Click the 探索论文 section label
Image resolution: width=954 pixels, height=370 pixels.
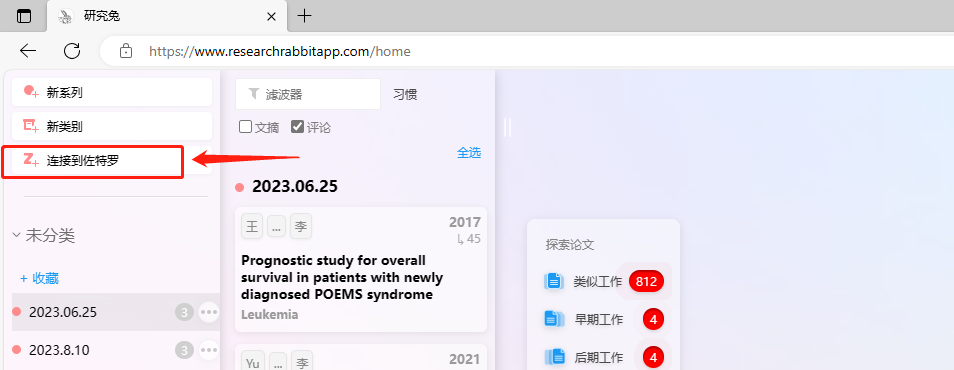570,245
